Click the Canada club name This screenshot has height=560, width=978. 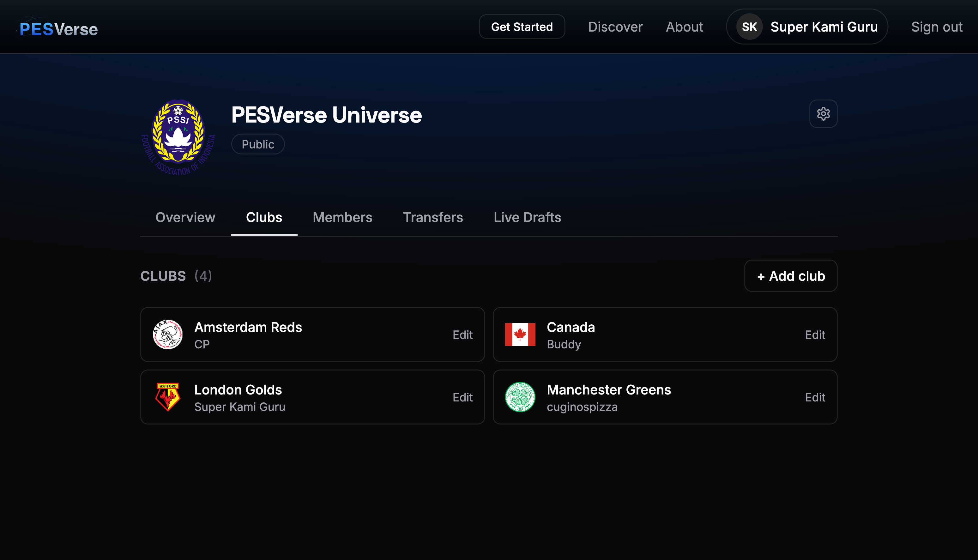click(571, 327)
